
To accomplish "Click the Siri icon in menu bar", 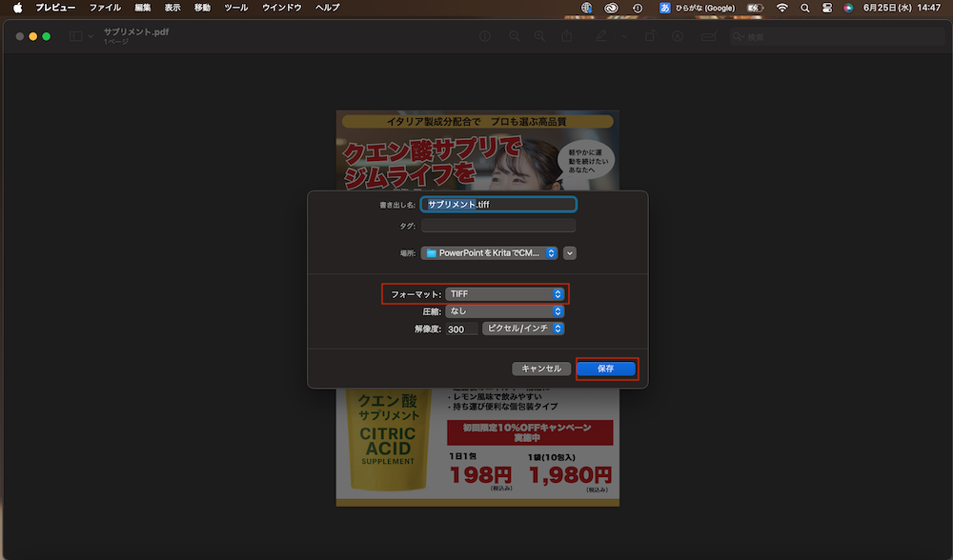I will coord(848,8).
